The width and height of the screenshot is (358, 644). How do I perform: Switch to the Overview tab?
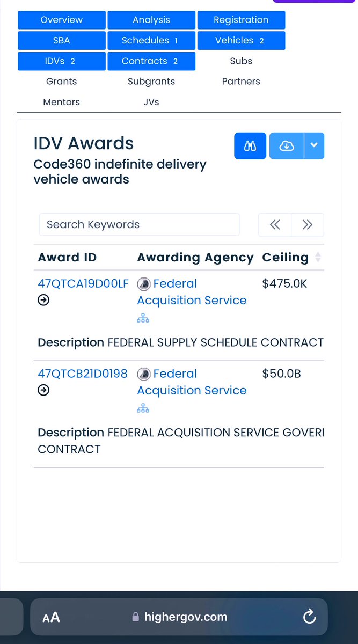coord(61,20)
